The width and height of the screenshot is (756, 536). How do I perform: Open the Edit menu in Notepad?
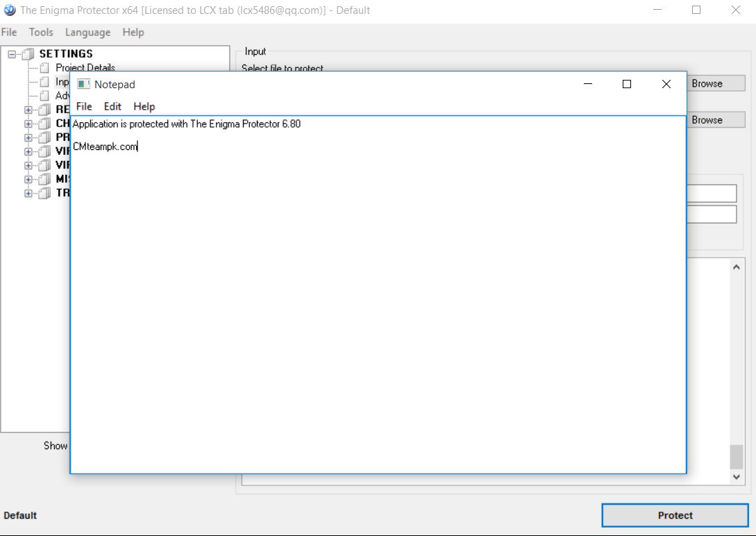click(x=112, y=106)
